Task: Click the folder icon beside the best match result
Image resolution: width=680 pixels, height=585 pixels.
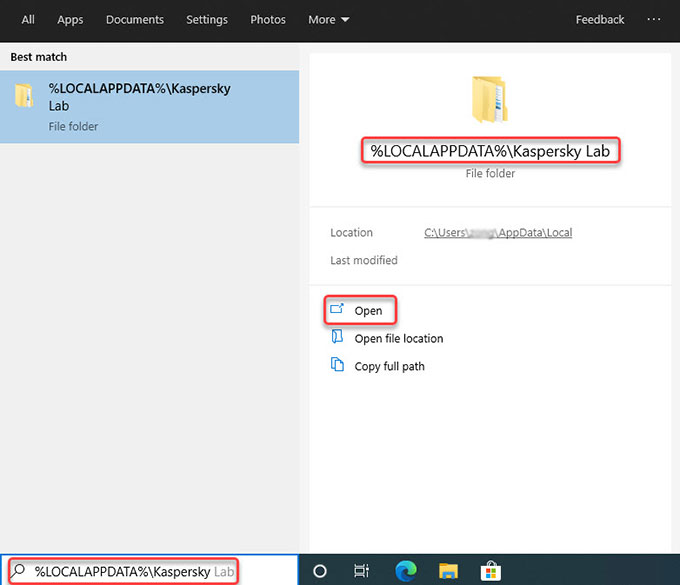Action: tap(25, 96)
